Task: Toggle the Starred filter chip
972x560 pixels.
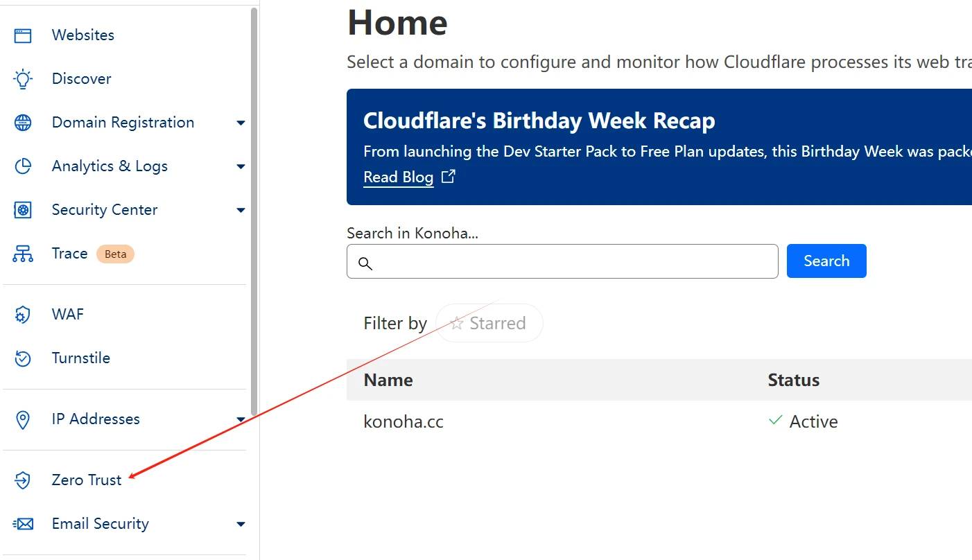Action: (x=489, y=323)
